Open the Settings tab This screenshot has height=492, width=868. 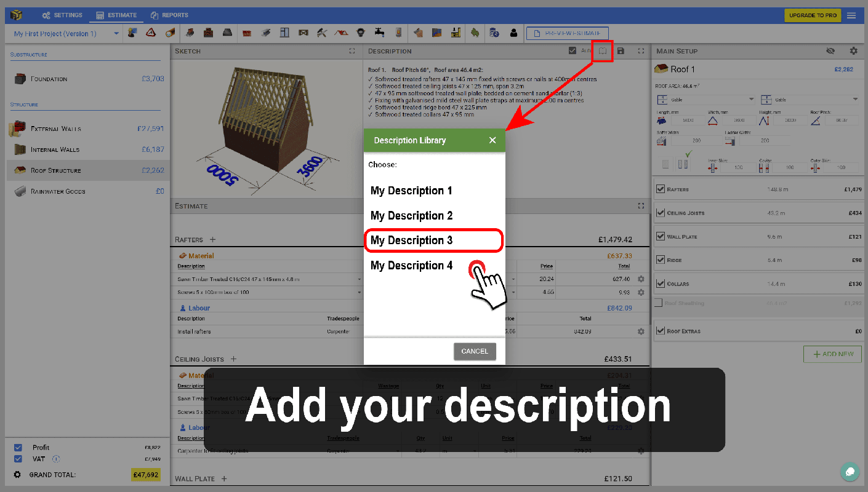62,15
